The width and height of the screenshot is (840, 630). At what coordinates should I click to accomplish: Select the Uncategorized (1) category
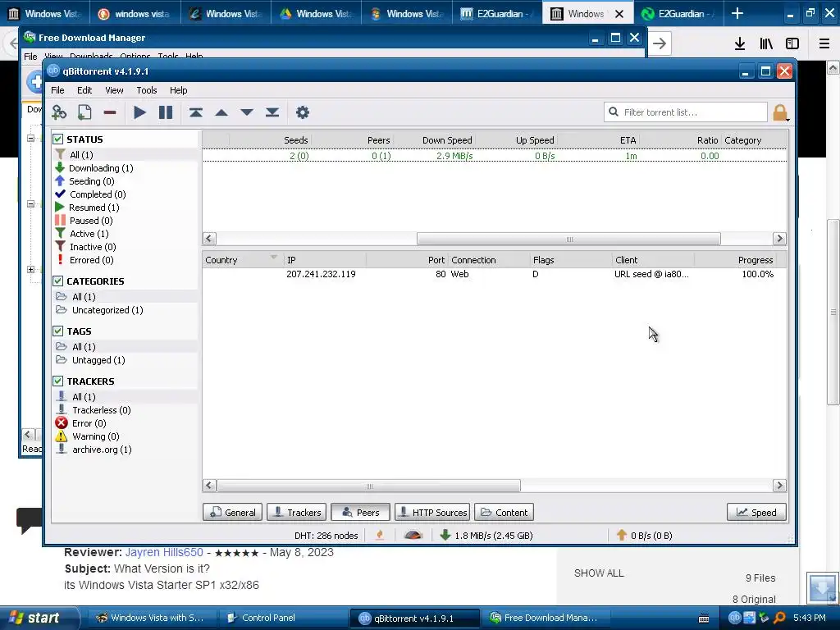[99, 310]
